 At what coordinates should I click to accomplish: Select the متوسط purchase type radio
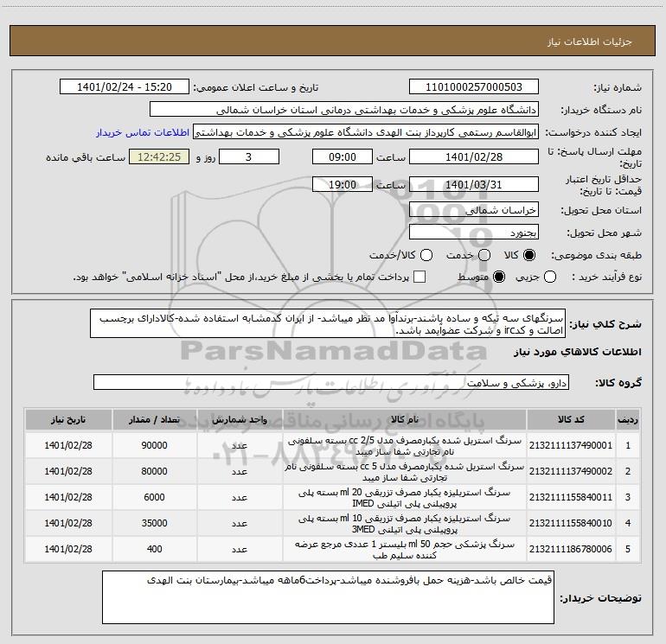[x=499, y=277]
